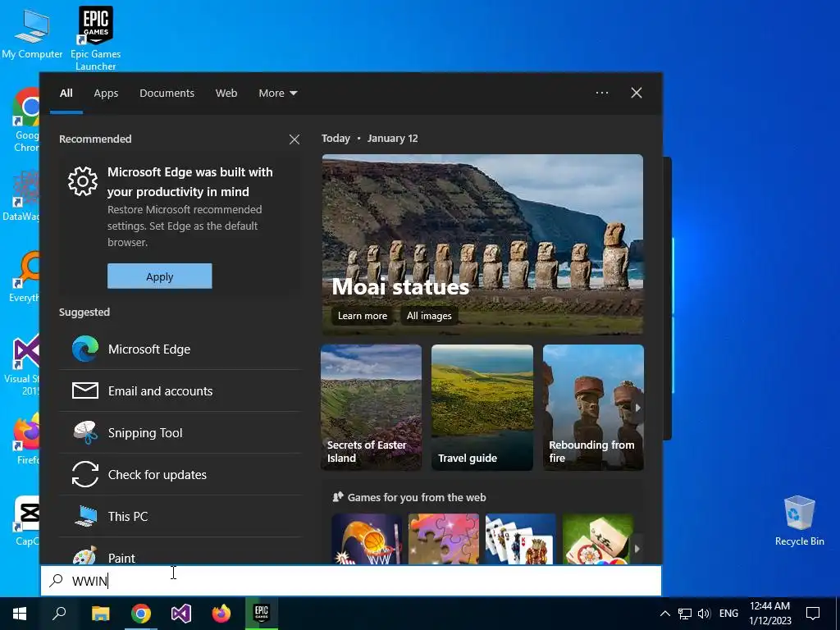Click the magnifier icon in search box
The height and width of the screenshot is (630, 840).
57,581
